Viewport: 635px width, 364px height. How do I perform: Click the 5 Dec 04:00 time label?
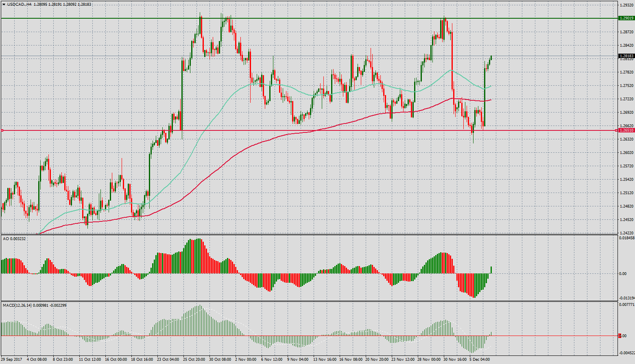(480, 360)
